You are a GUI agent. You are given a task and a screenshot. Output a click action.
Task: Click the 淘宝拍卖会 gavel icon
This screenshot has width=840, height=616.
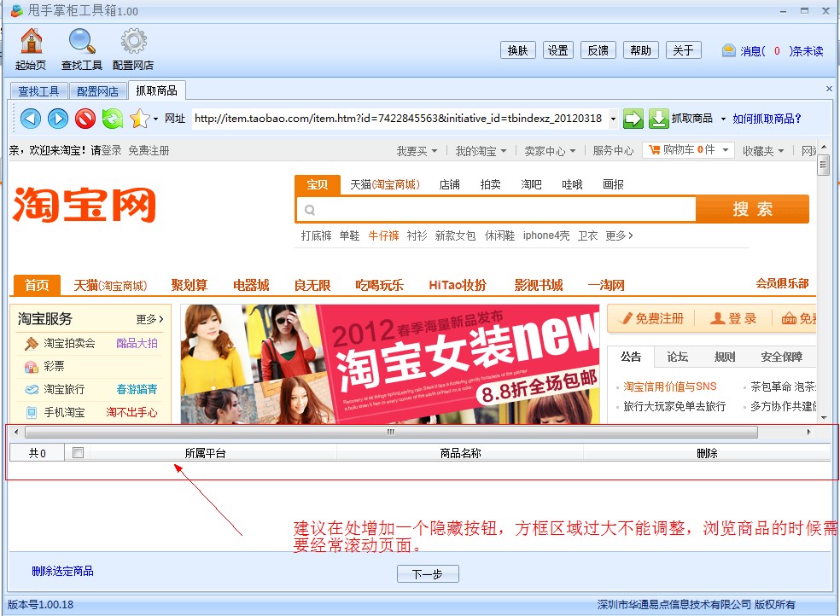(x=32, y=344)
